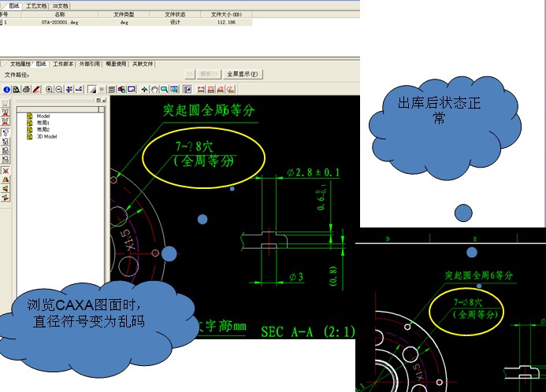Sort by the 文件状态 column header
546x392 pixels.
pos(175,15)
